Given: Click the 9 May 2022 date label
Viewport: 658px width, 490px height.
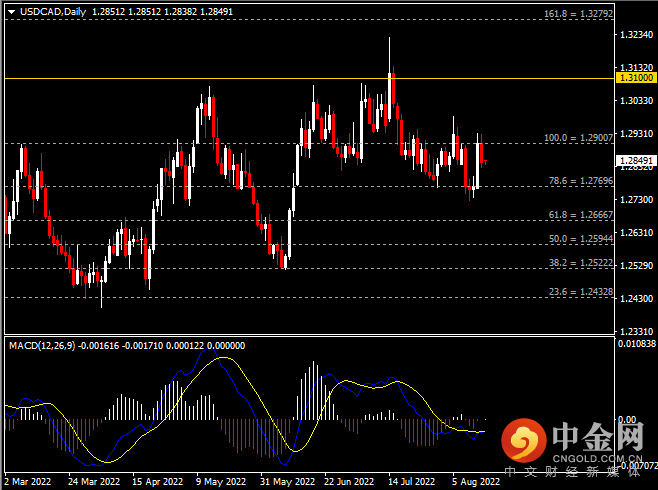Looking at the screenshot, I should pyautogui.click(x=221, y=482).
